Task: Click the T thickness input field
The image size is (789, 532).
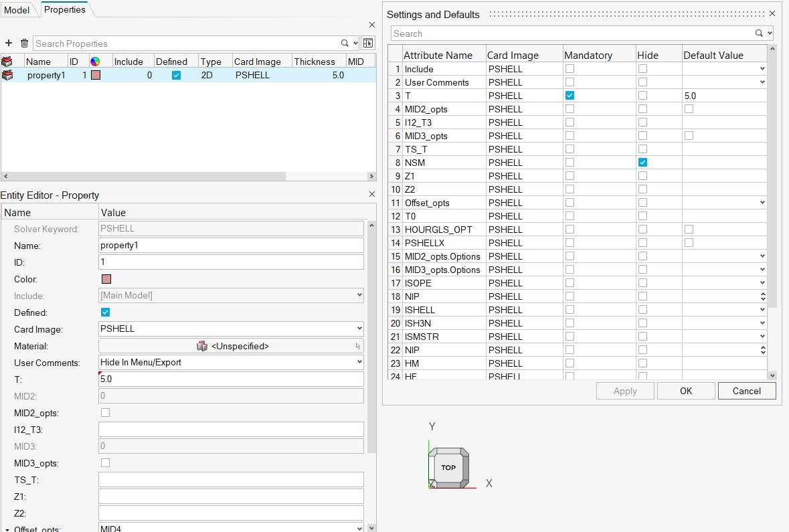Action: coord(230,379)
